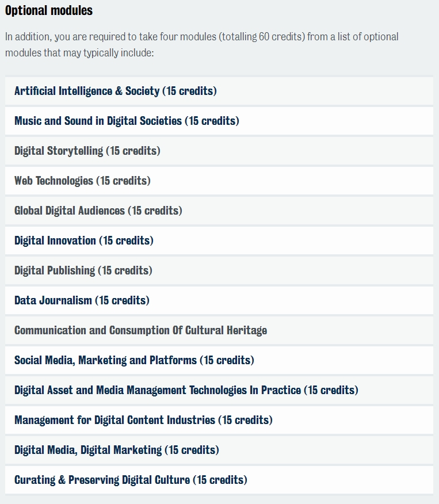Click the Optional modules heading

point(49,10)
